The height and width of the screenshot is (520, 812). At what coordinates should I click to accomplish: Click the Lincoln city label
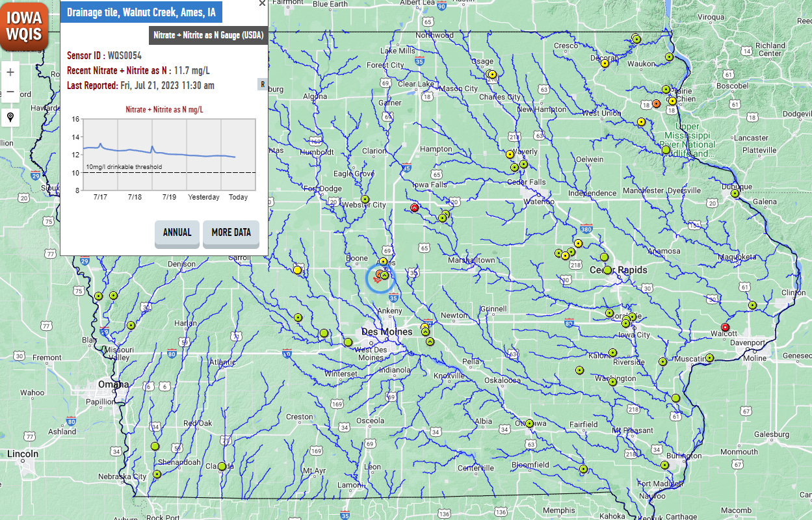[x=23, y=454]
